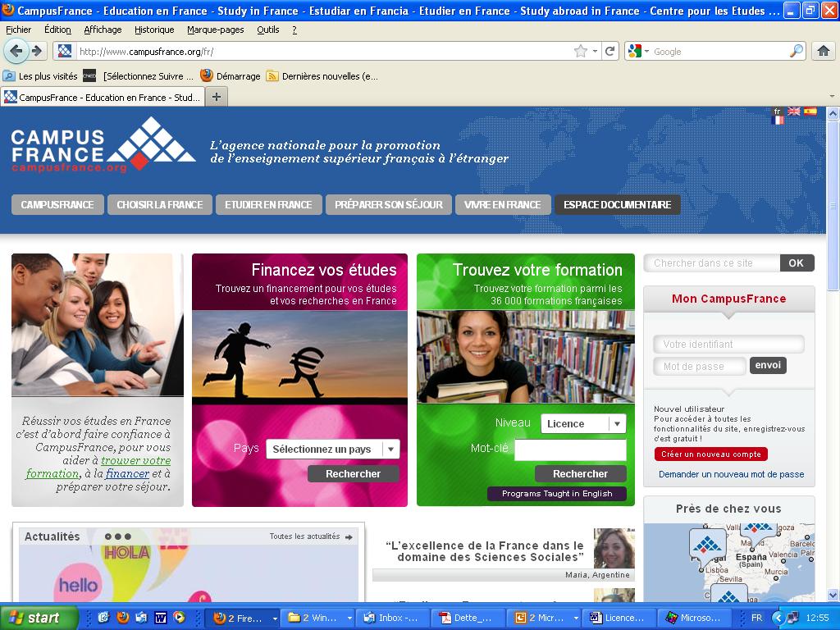Select the ESPACE DOCUMENTAIRE tab
Viewport: 840px width, 630px height.
click(617, 204)
